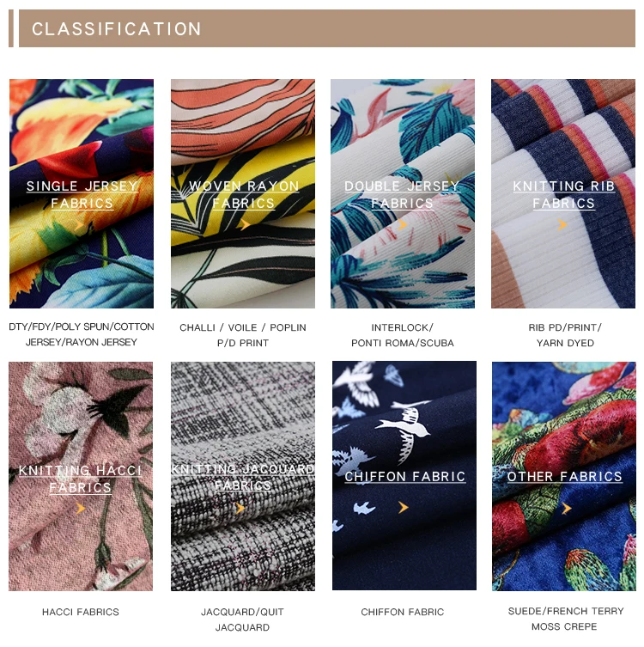Select the Double Jersey Fabrics title link
The image size is (644, 647).
point(402,195)
